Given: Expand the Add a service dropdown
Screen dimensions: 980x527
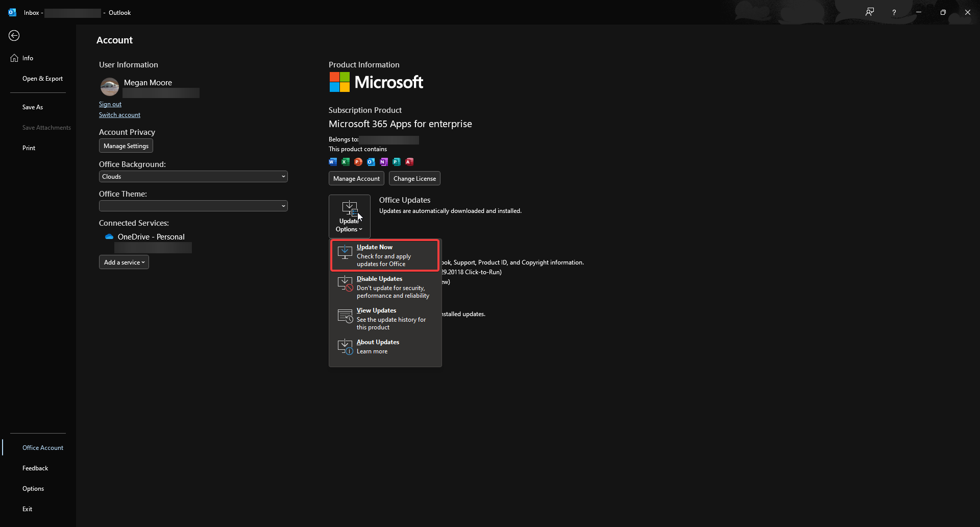Looking at the screenshot, I should [124, 262].
